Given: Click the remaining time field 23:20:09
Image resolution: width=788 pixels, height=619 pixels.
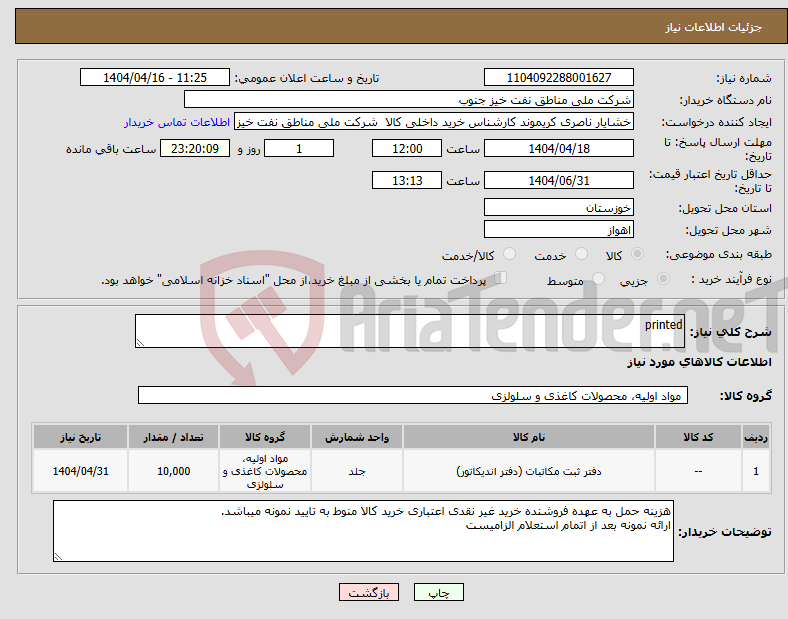Looking at the screenshot, I should pyautogui.click(x=195, y=148).
